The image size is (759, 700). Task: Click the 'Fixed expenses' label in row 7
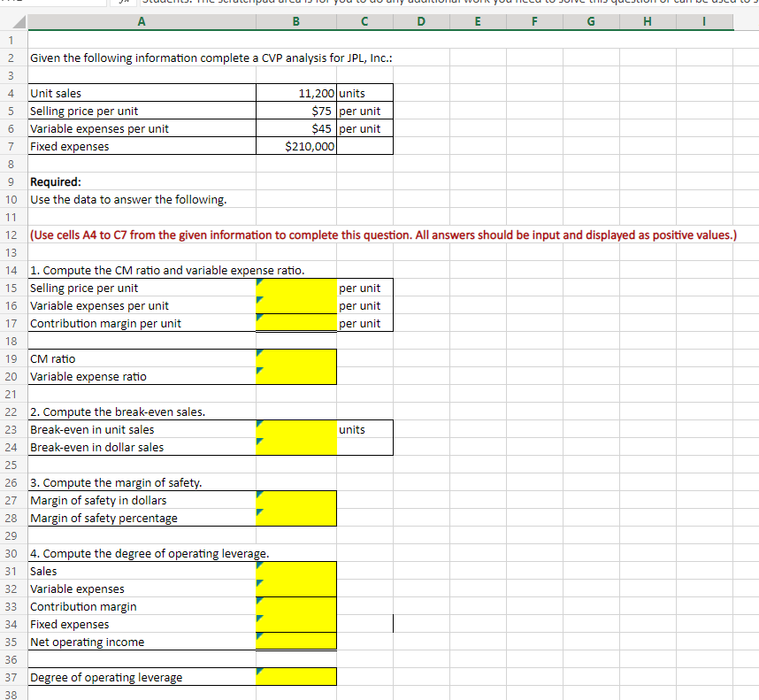[x=142, y=146]
